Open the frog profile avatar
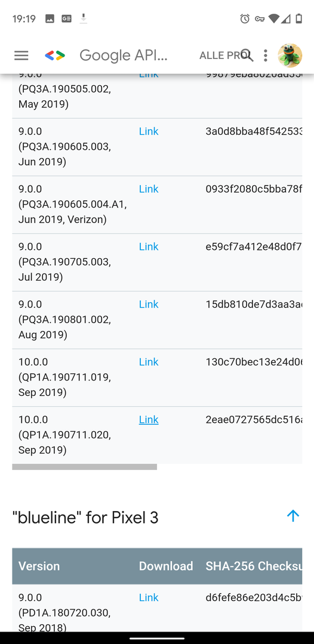Viewport: 314px width, 644px height. pyautogui.click(x=290, y=55)
